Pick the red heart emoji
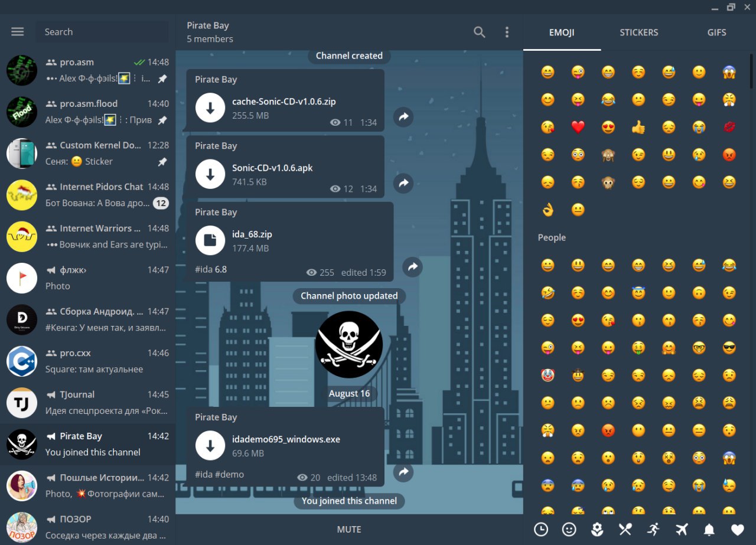The image size is (756, 545). click(578, 127)
